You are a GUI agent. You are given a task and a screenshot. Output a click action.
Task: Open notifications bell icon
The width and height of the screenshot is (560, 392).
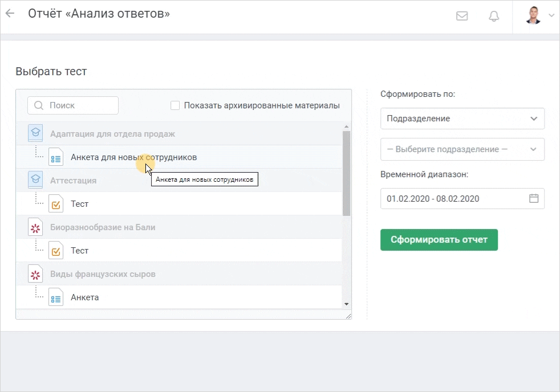click(494, 16)
